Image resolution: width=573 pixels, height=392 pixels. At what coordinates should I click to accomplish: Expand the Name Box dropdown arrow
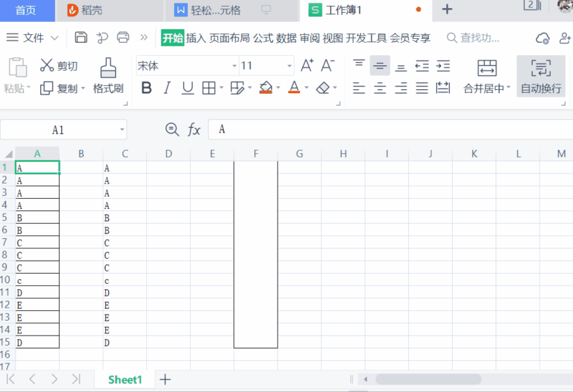[122, 129]
